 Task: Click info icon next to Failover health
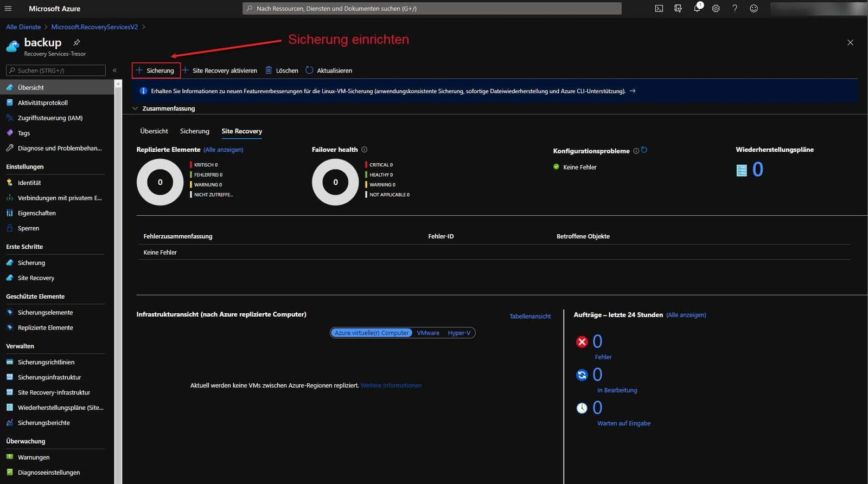click(x=365, y=150)
